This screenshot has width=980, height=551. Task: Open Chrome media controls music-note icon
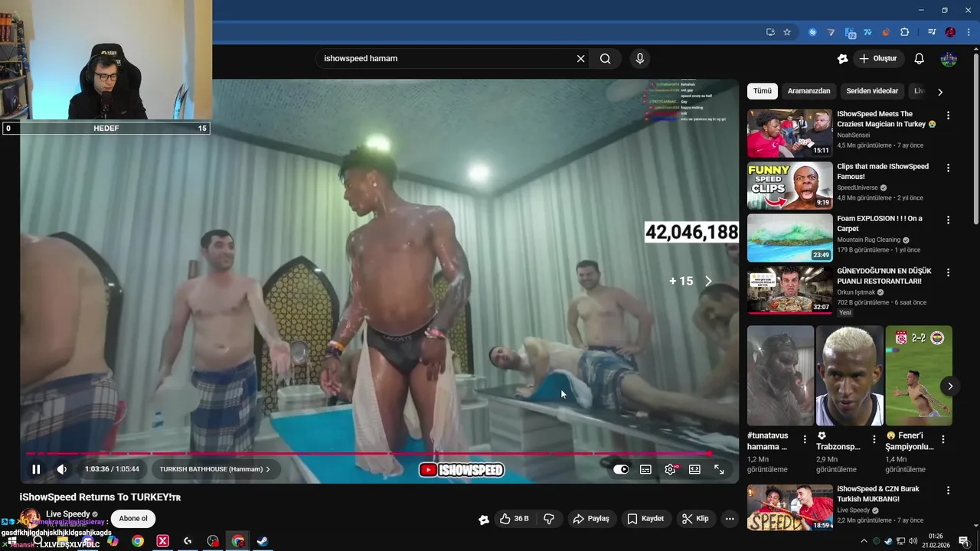[932, 32]
